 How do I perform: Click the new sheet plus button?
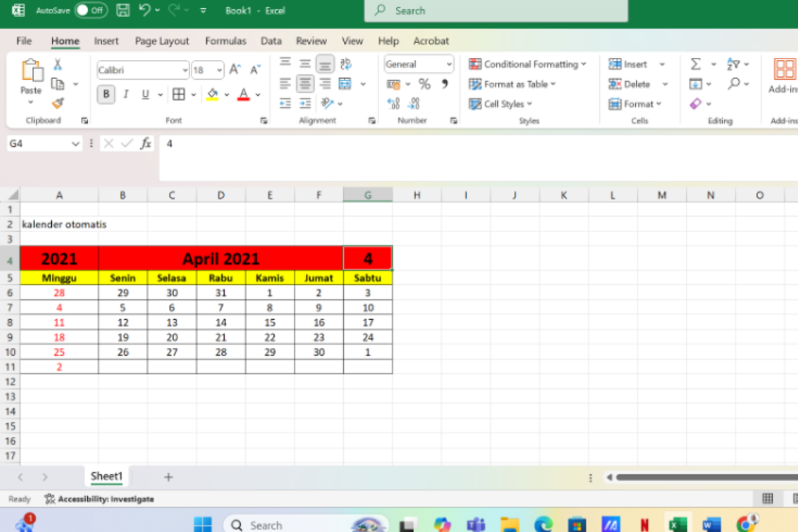[x=168, y=477]
